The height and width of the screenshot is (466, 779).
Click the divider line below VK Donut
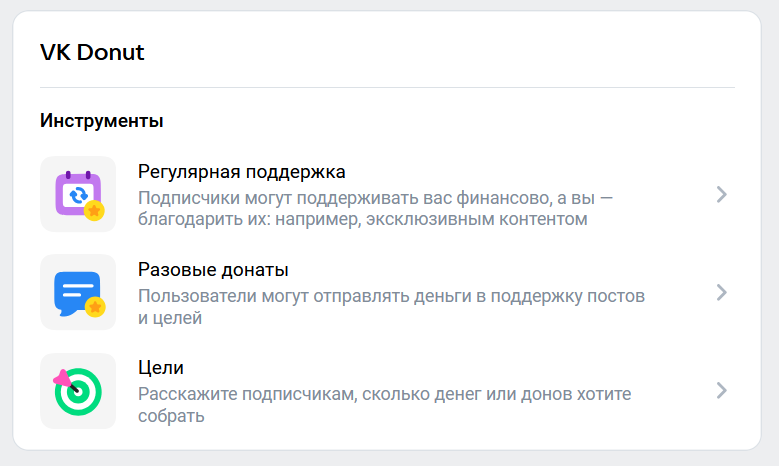pos(387,88)
